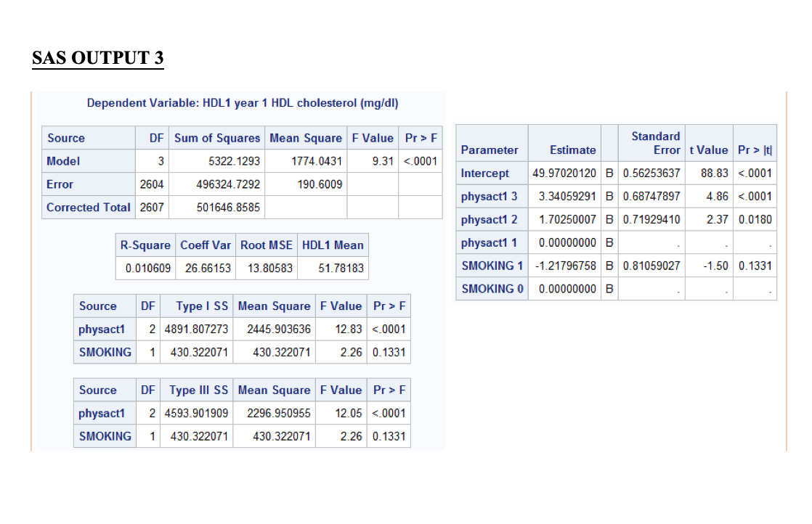The height and width of the screenshot is (524, 812).
Task: Select Type I F value 12.83
Action: pos(349,329)
